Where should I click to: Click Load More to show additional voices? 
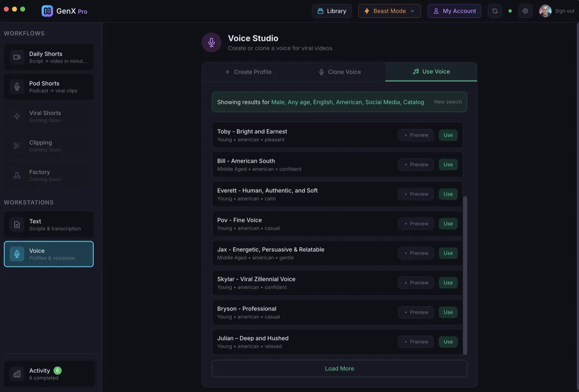click(339, 368)
